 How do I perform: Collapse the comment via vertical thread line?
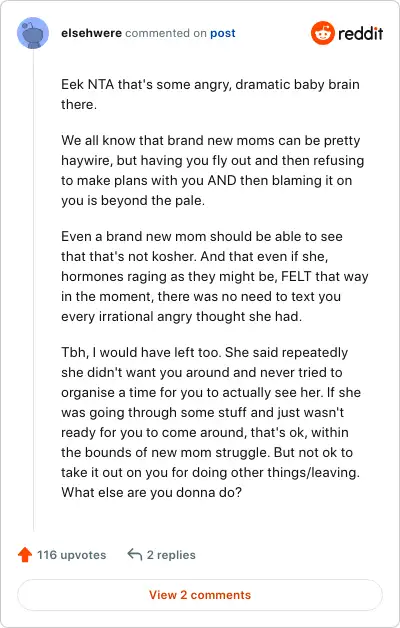tap(33, 290)
